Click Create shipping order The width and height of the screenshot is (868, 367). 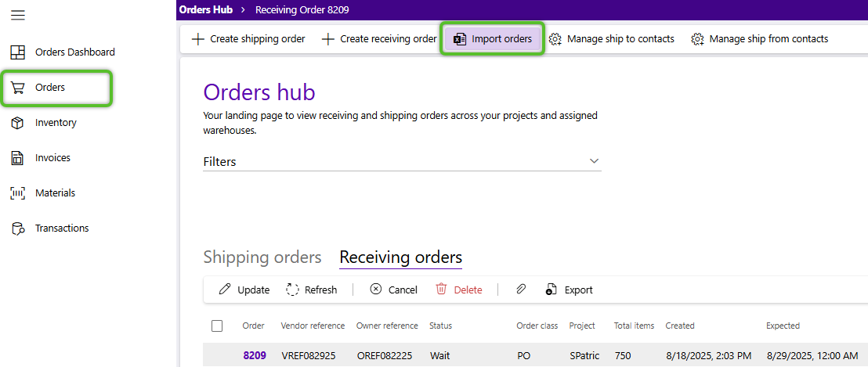[x=248, y=39]
